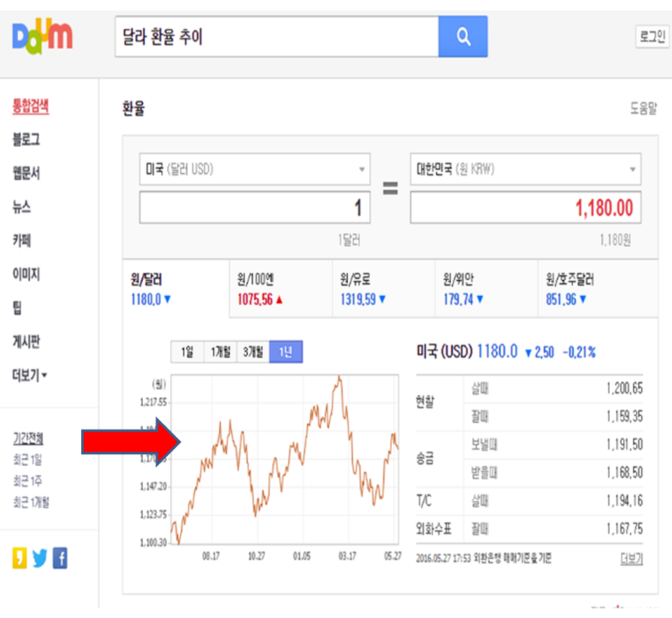Click inside the dollar amount input field

tap(254, 207)
